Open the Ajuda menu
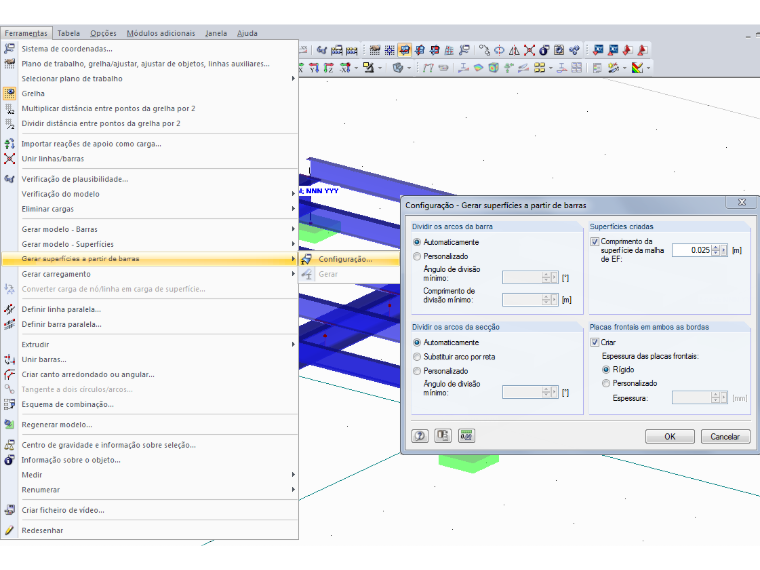The width and height of the screenshot is (760, 570). (247, 33)
